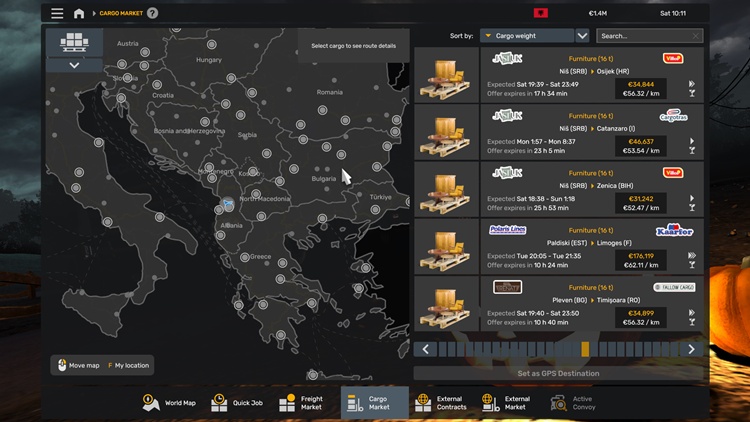This screenshot has height=422, width=750.
Task: Click the highlighted page marker in pagination bar
Action: [x=585, y=349]
